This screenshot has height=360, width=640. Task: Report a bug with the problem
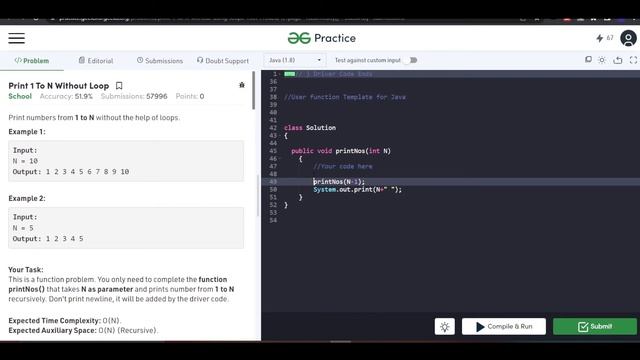242,85
